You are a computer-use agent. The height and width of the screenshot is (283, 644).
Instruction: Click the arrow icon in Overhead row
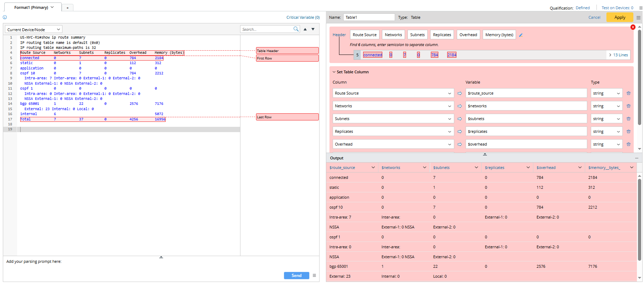point(460,144)
